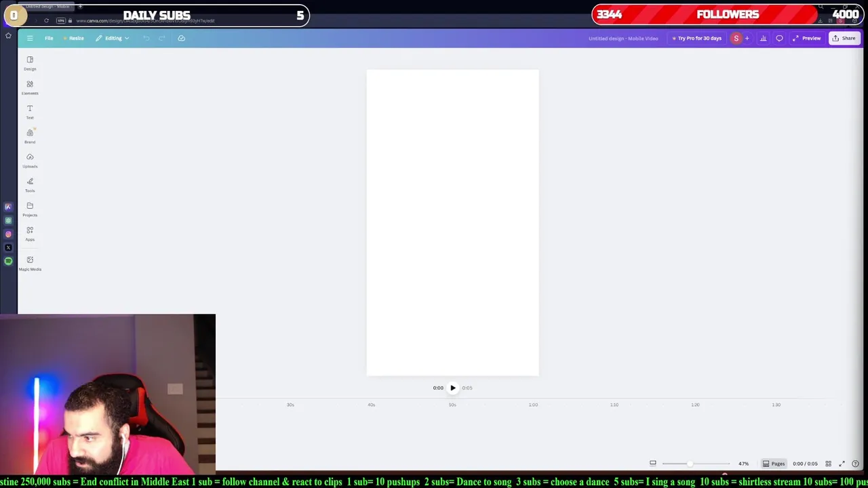Click the 40s mark on timeline ruler
Screen dimensions: 868x488
[x=371, y=405]
